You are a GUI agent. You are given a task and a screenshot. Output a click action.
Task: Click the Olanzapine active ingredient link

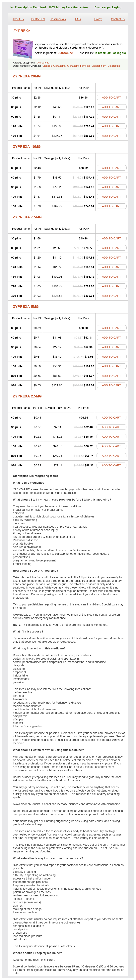pyautogui.click(x=65, y=53)
